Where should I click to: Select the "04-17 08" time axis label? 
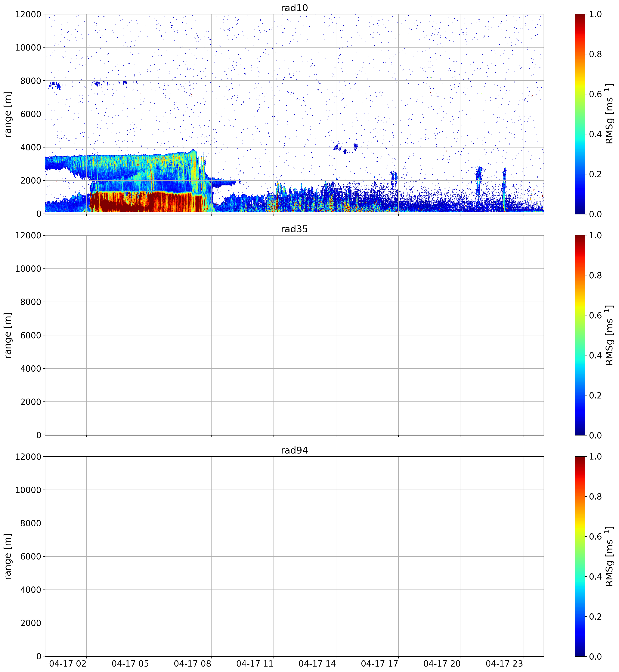(x=193, y=664)
